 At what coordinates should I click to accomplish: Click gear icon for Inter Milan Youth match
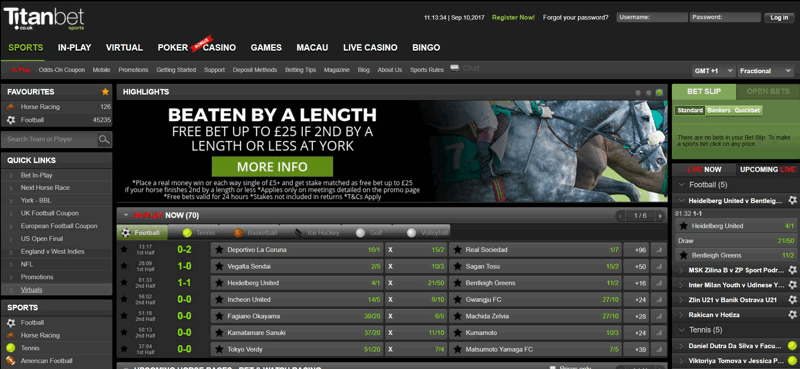point(792,285)
